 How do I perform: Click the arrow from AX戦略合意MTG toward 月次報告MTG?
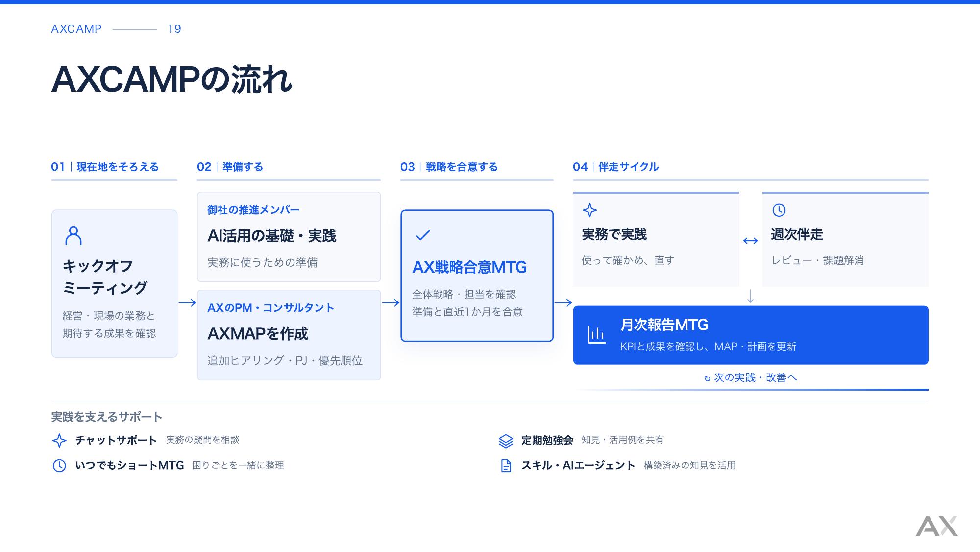coord(563,303)
